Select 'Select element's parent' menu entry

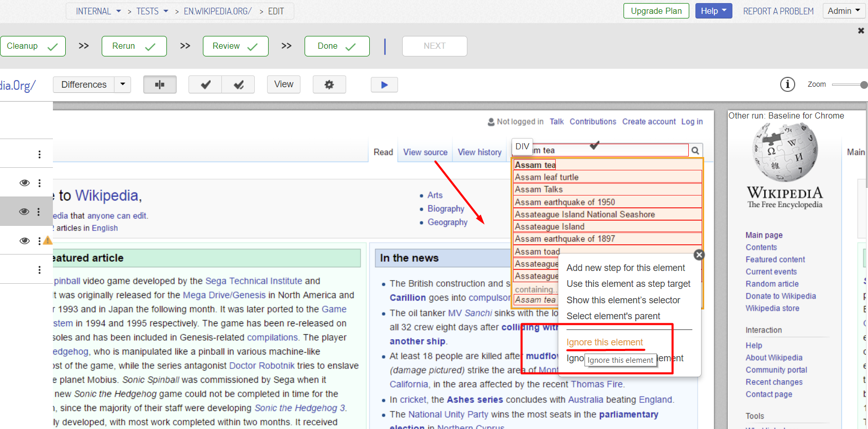613,316
